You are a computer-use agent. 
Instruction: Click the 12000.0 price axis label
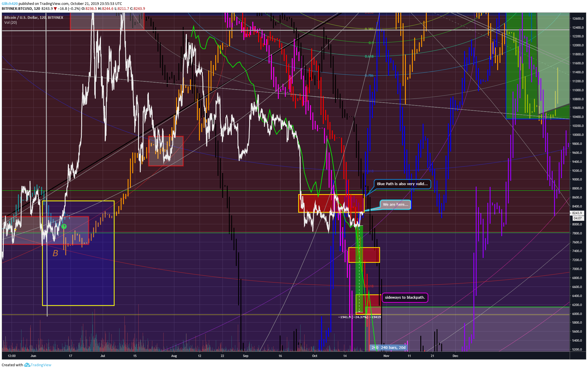pyautogui.click(x=578, y=45)
